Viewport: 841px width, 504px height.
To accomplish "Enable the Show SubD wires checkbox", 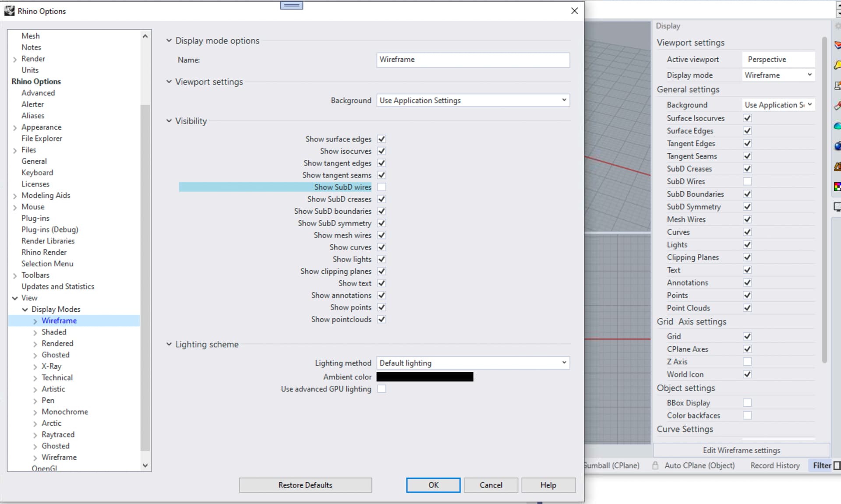I will (382, 187).
